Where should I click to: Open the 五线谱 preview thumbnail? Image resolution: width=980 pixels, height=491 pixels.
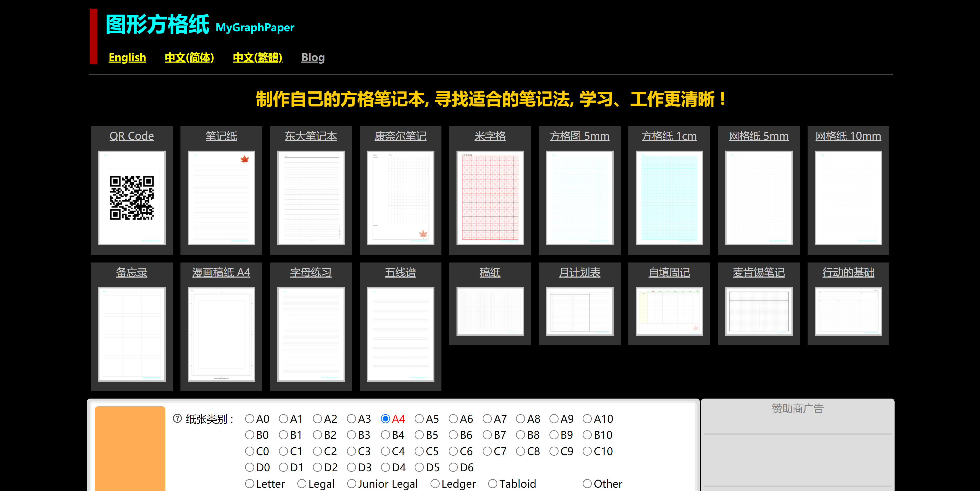[x=401, y=334]
